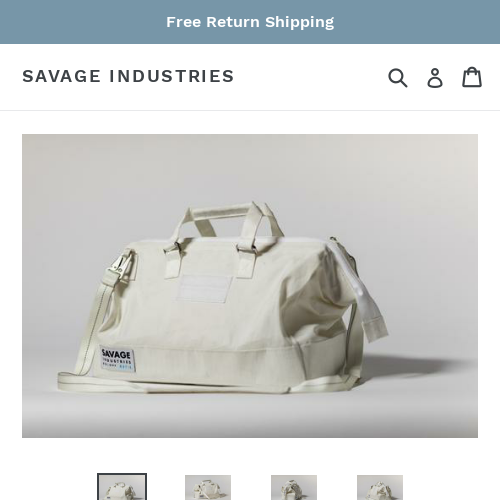Open the shopping cart bag icon
The image size is (500, 500).
tap(472, 77)
